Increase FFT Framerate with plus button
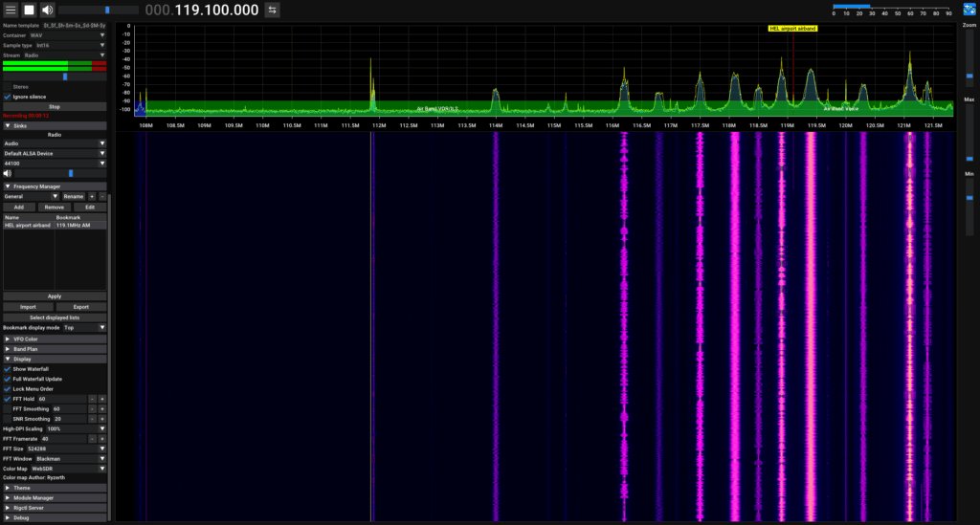 tap(102, 440)
